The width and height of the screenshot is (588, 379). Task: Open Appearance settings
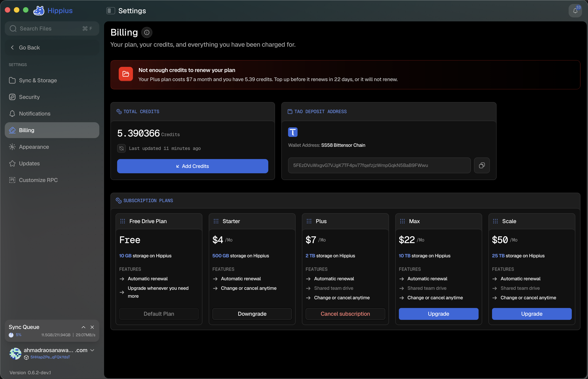tap(52, 147)
